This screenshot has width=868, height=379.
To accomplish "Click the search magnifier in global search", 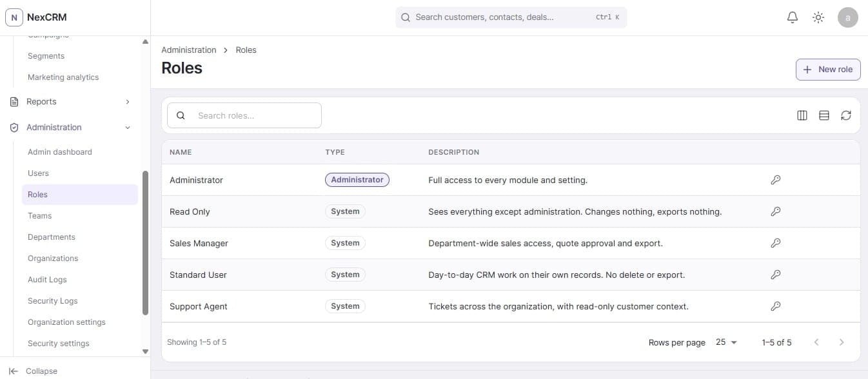I will click(x=406, y=17).
